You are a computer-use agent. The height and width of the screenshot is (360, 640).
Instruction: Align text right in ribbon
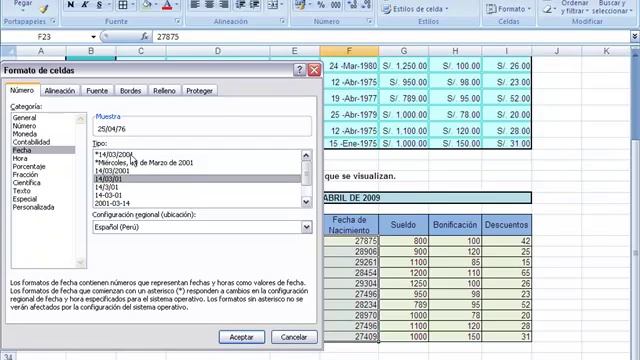[x=224, y=4]
